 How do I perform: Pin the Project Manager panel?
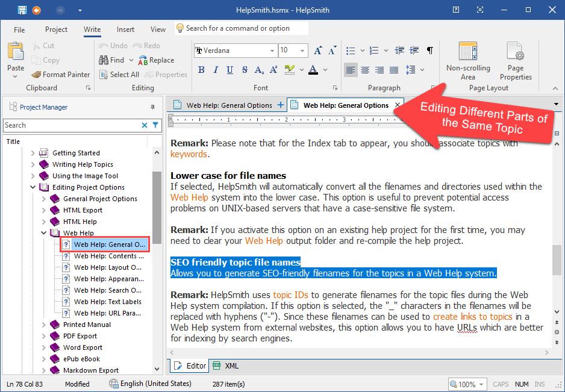(x=153, y=107)
